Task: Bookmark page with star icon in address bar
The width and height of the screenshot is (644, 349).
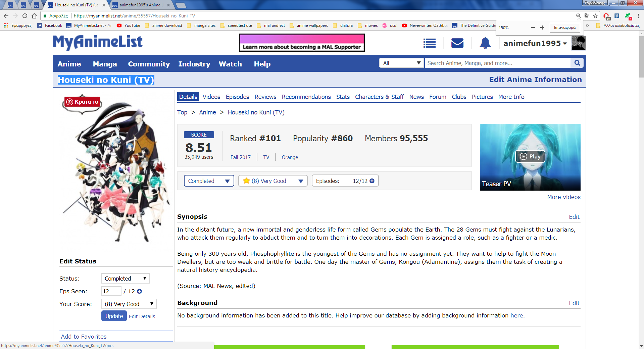Action: [595, 16]
